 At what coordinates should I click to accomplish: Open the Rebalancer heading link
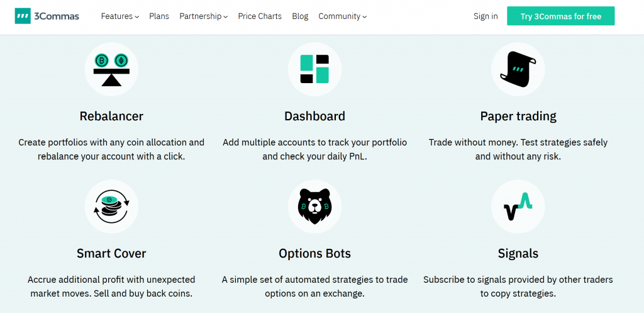[x=111, y=116]
